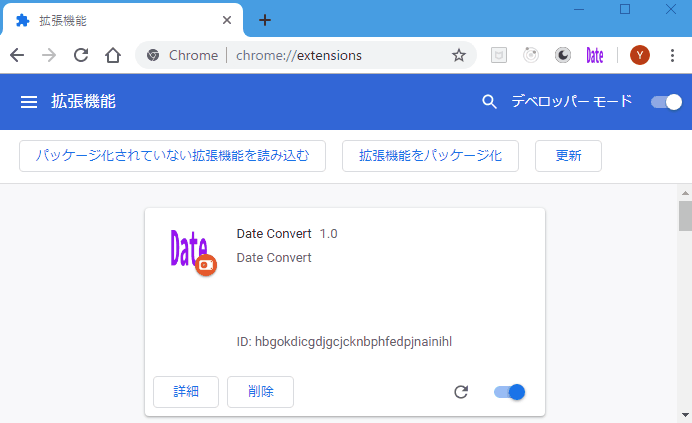This screenshot has width=692, height=423.
Task: Toggle デベロッパー モード switch
Action: coord(666,102)
